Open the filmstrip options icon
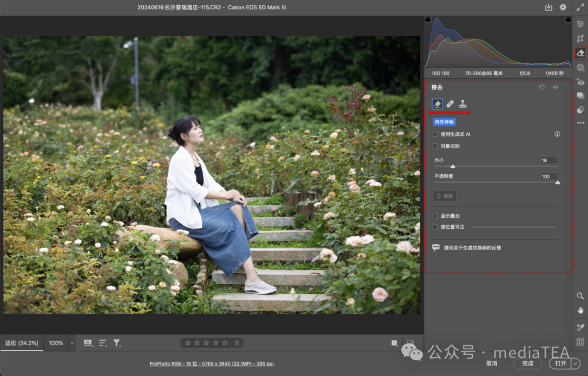588x376 pixels. (88, 343)
